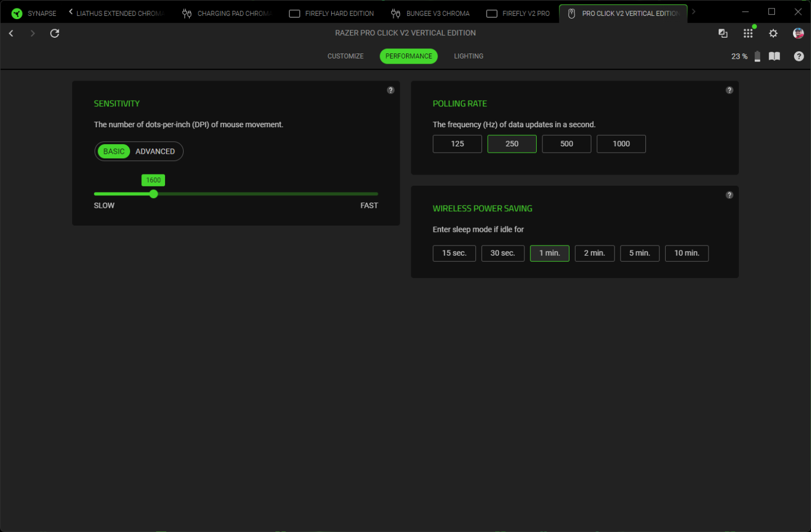Image resolution: width=811 pixels, height=532 pixels.
Task: Set sleep idle time to 30 sec.
Action: [x=502, y=253]
